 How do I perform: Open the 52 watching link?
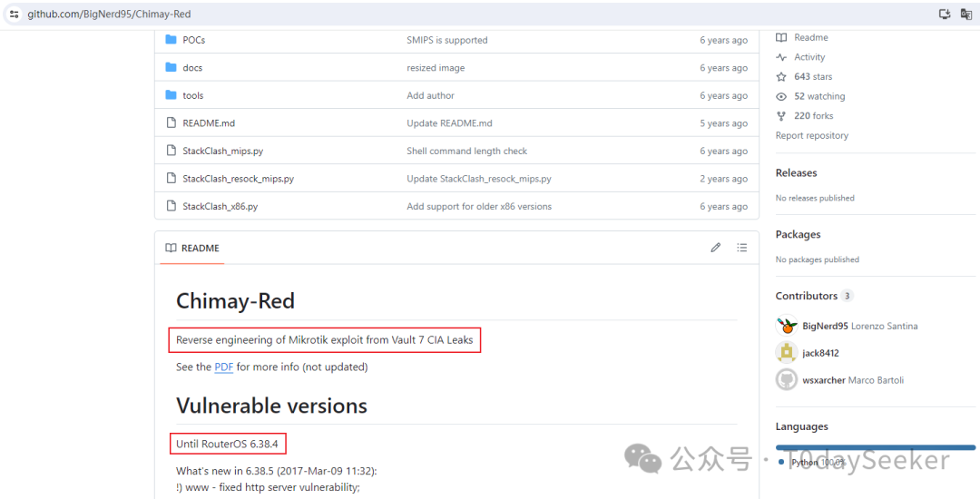(819, 96)
